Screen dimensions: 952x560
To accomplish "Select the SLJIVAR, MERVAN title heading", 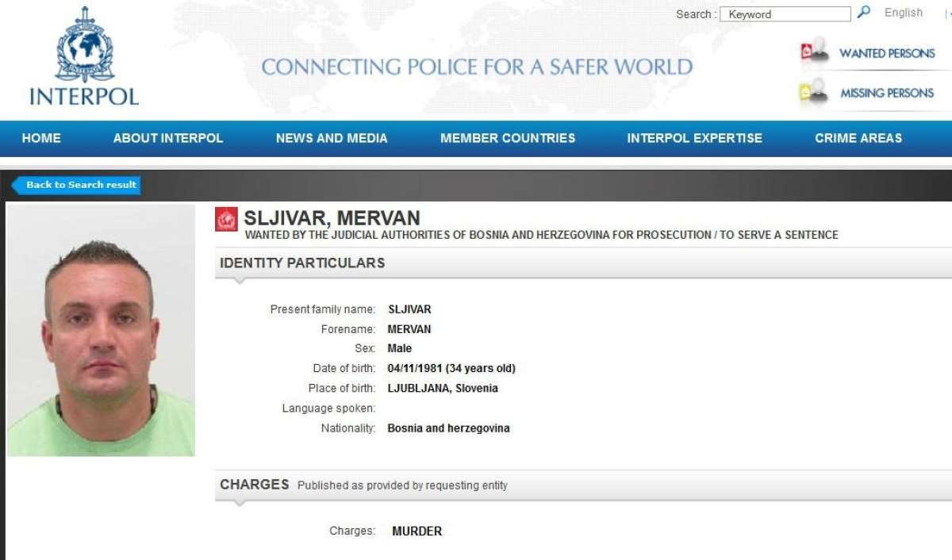I will tap(332, 218).
